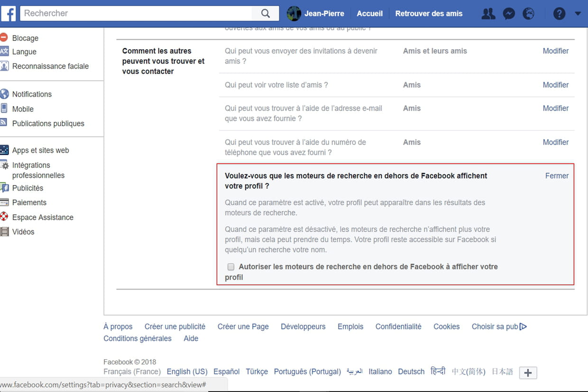This screenshot has height=392, width=588.
Task: Open the Cookies footer link
Action: click(447, 327)
